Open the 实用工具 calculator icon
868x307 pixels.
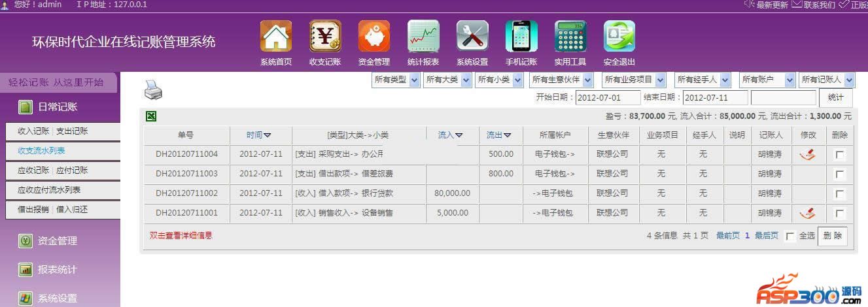tap(570, 36)
